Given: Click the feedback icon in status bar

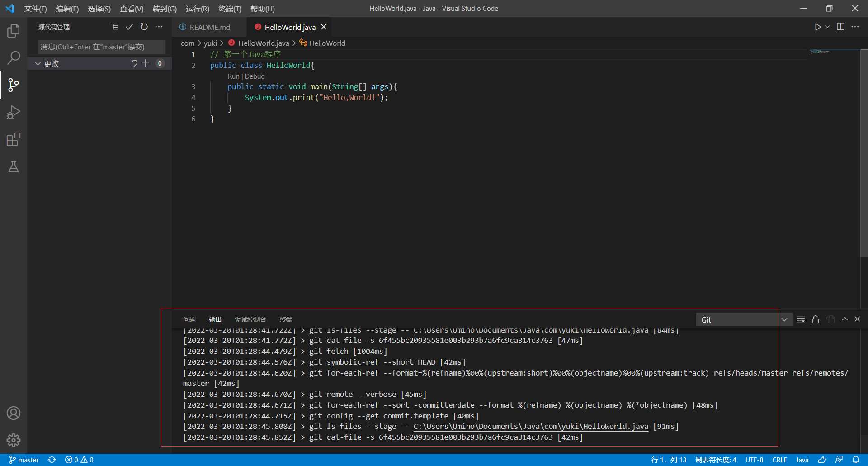Looking at the screenshot, I should tap(839, 460).
